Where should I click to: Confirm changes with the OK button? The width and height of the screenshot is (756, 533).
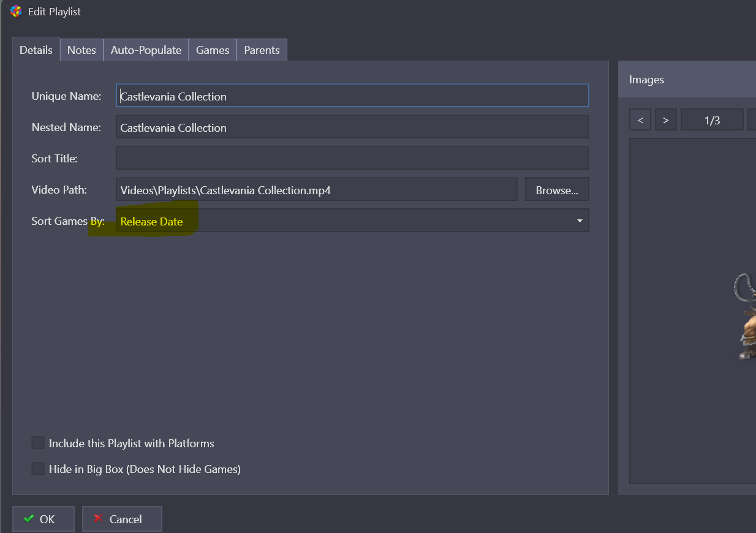pyautogui.click(x=43, y=519)
